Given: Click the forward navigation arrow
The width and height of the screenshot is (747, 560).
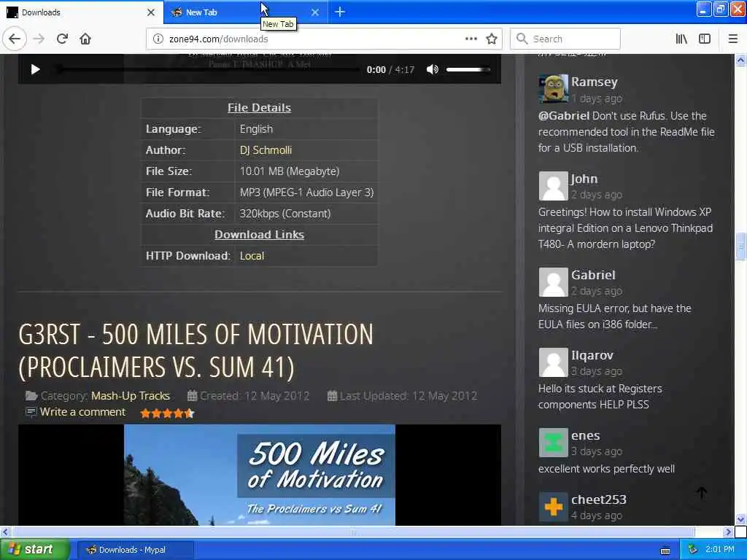Looking at the screenshot, I should 39,39.
